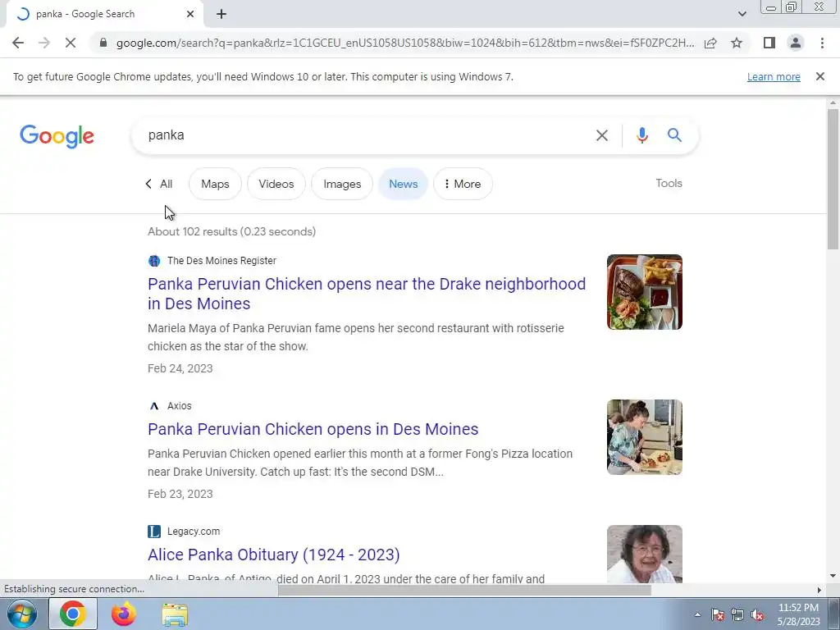
Task: Click the Feb 23, 2023 date text
Action: [x=180, y=494]
